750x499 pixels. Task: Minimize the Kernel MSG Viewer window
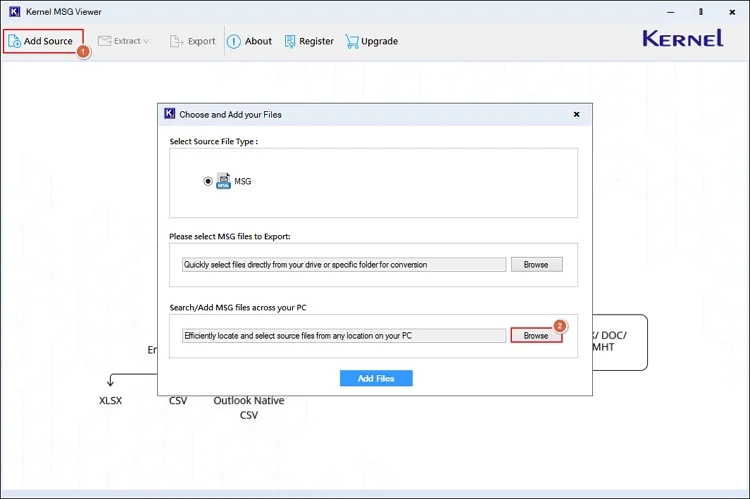click(671, 12)
